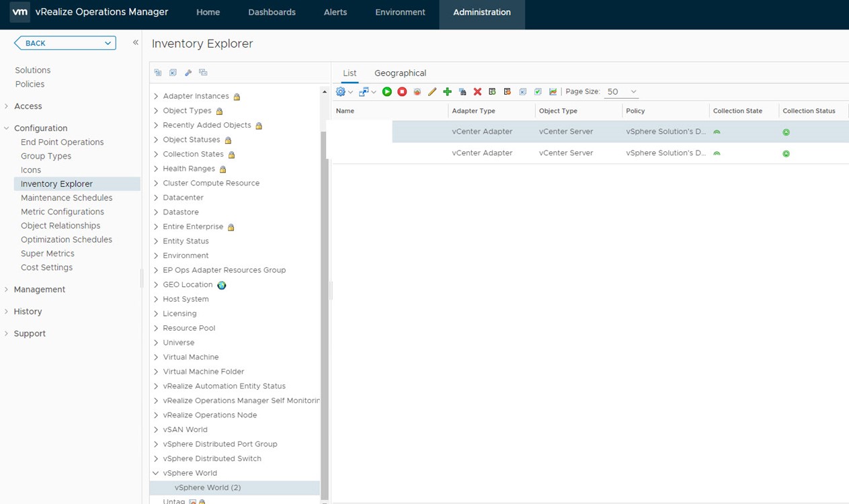Go to End Point Operations
Viewport: 849px width, 504px height.
[63, 142]
